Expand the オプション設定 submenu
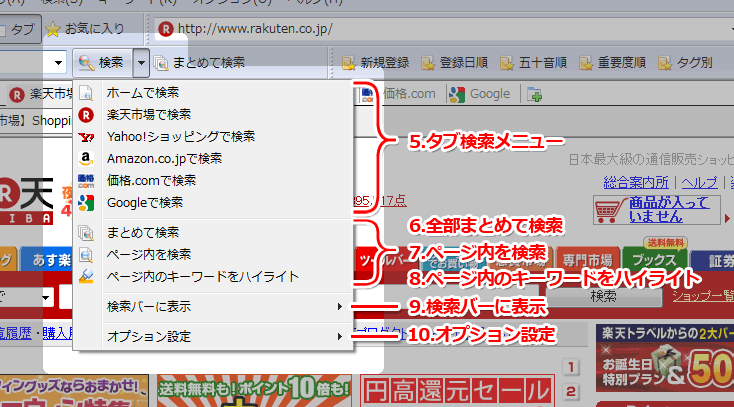The height and width of the screenshot is (407, 734). [213, 336]
